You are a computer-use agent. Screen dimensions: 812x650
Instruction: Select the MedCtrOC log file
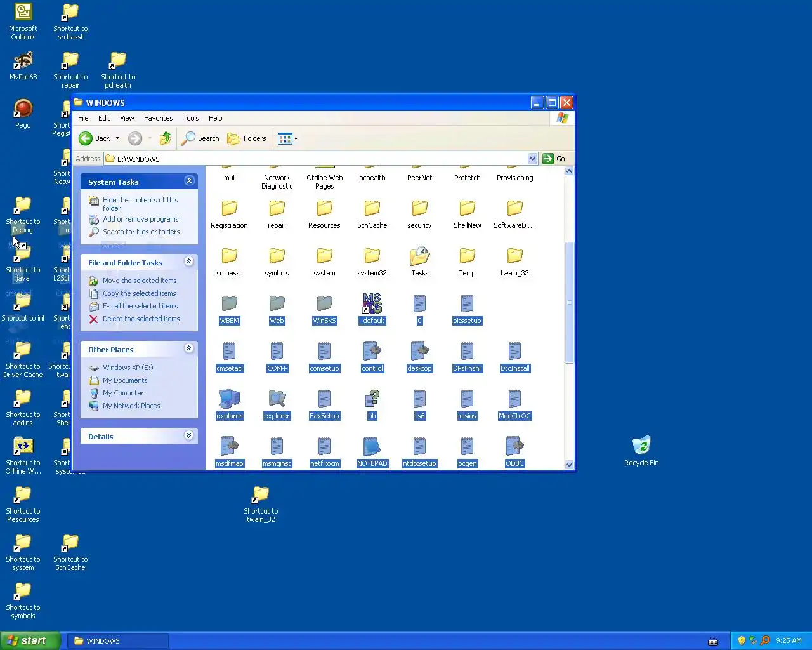514,405
